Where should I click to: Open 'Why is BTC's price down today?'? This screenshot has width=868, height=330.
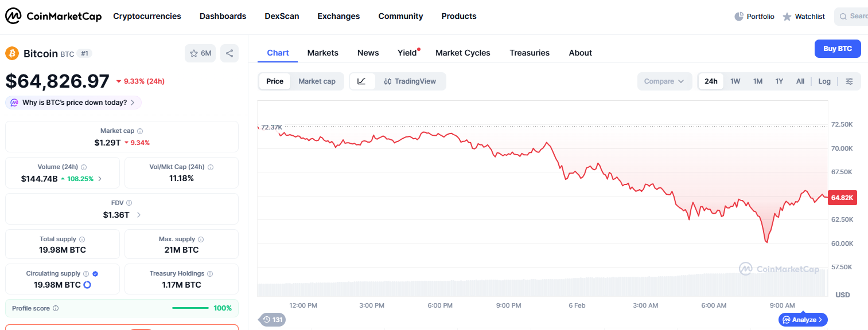[x=73, y=103]
